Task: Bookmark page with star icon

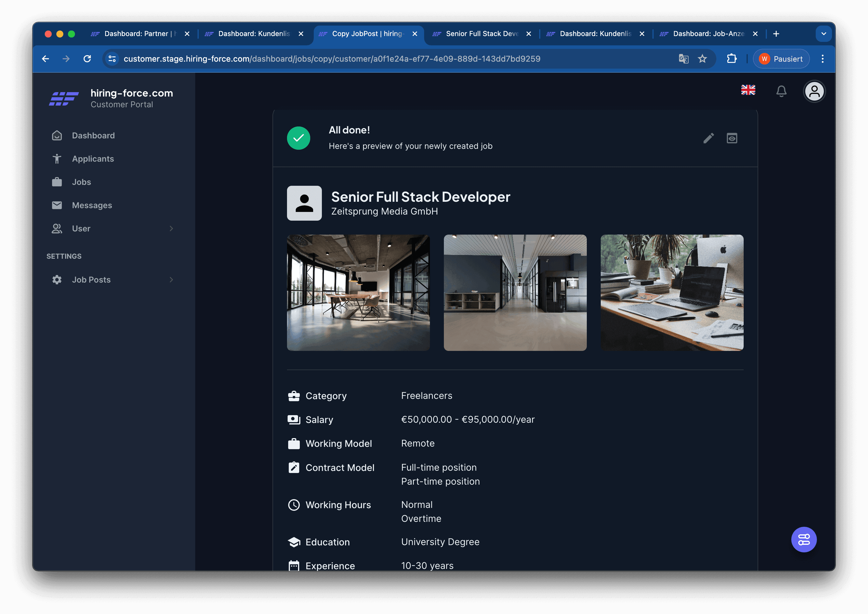Action: pos(702,59)
